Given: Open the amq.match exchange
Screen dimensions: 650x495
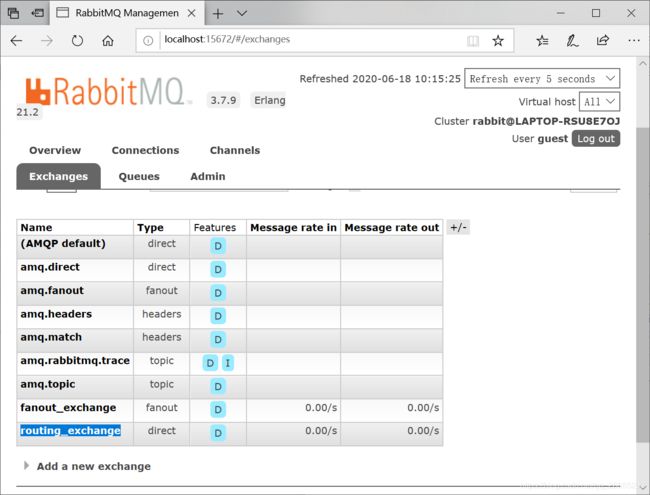Looking at the screenshot, I should click(51, 337).
